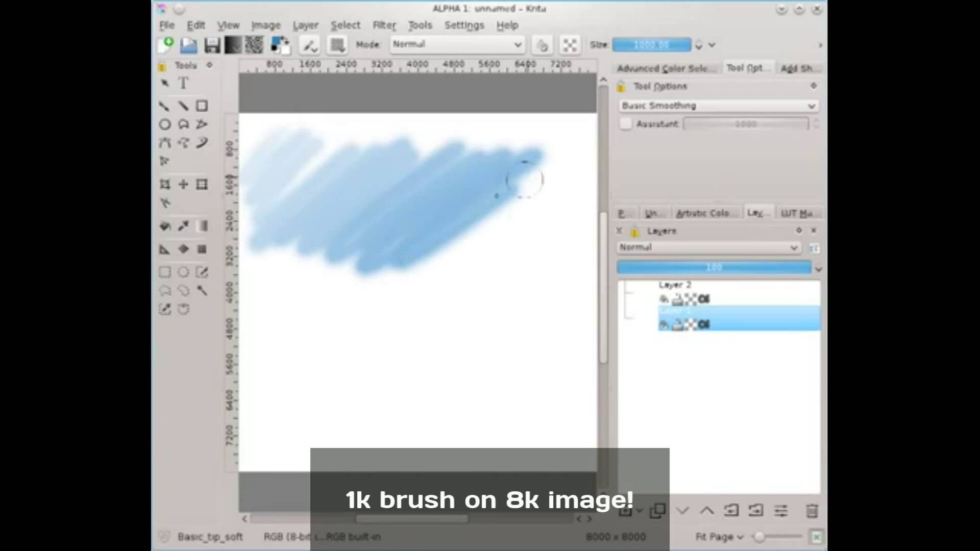This screenshot has height=551, width=980.
Task: Click the layer opacity slider
Action: pyautogui.click(x=714, y=267)
